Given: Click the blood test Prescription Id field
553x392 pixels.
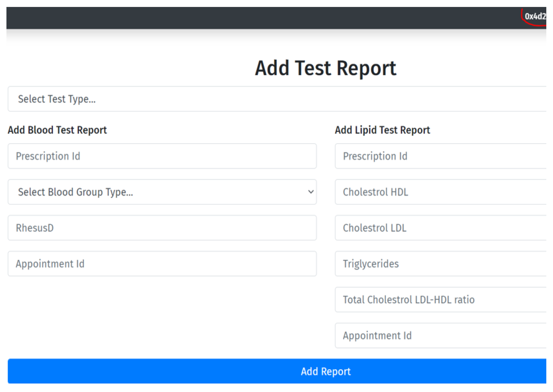Looking at the screenshot, I should click(162, 156).
